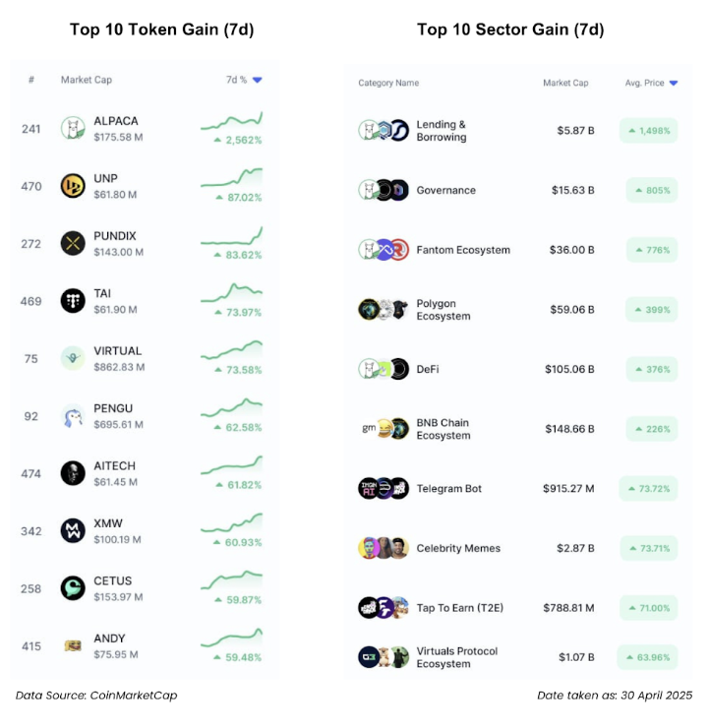Click the ANDY token icon
This screenshot has height=728, width=708.
point(73,645)
